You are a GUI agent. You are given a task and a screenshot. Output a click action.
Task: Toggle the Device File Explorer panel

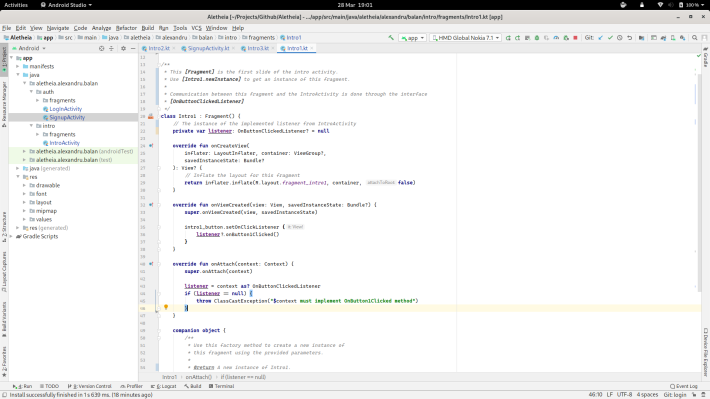click(705, 352)
